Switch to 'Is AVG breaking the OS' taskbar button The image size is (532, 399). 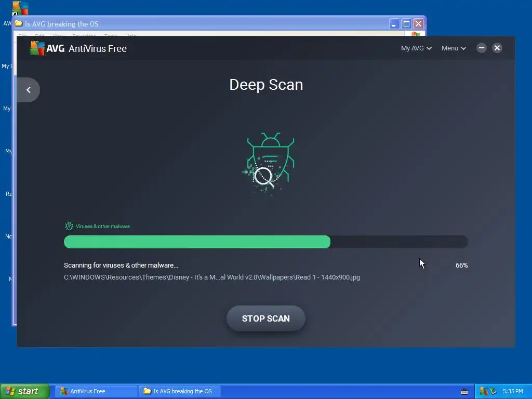pos(180,391)
